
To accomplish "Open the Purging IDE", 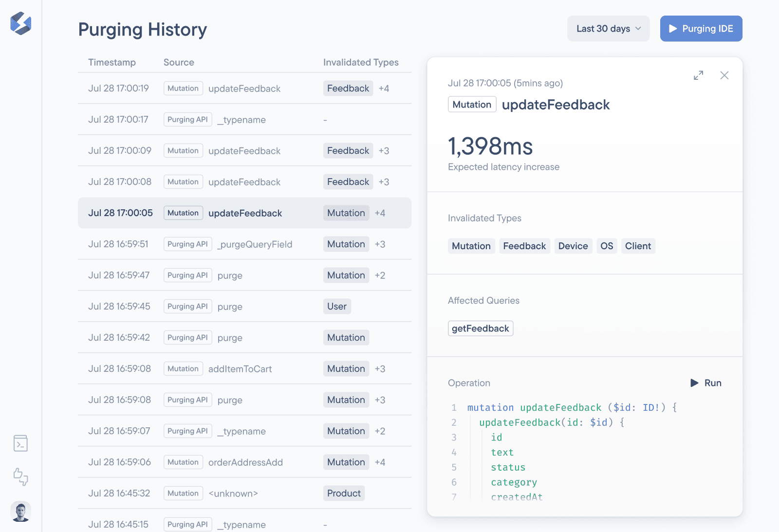I will [701, 29].
